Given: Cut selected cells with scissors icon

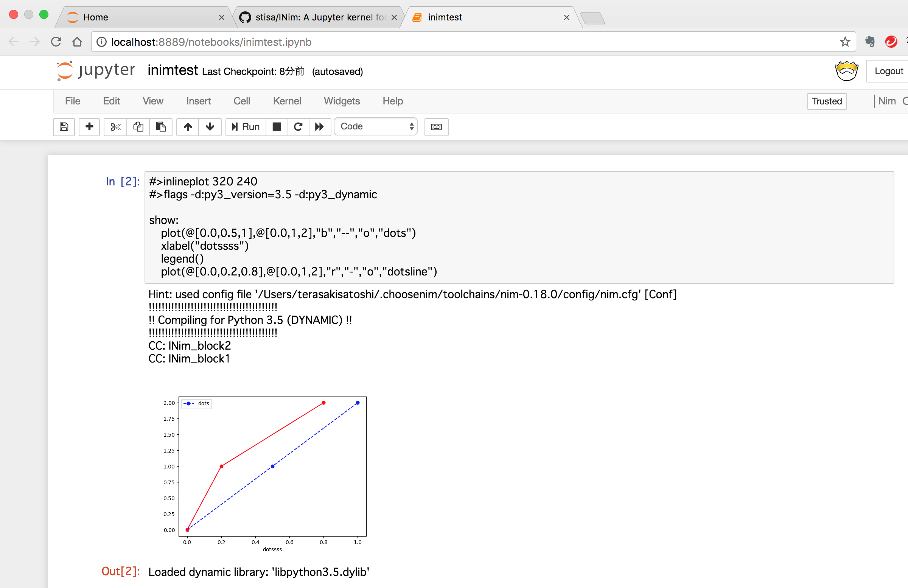Looking at the screenshot, I should point(115,127).
